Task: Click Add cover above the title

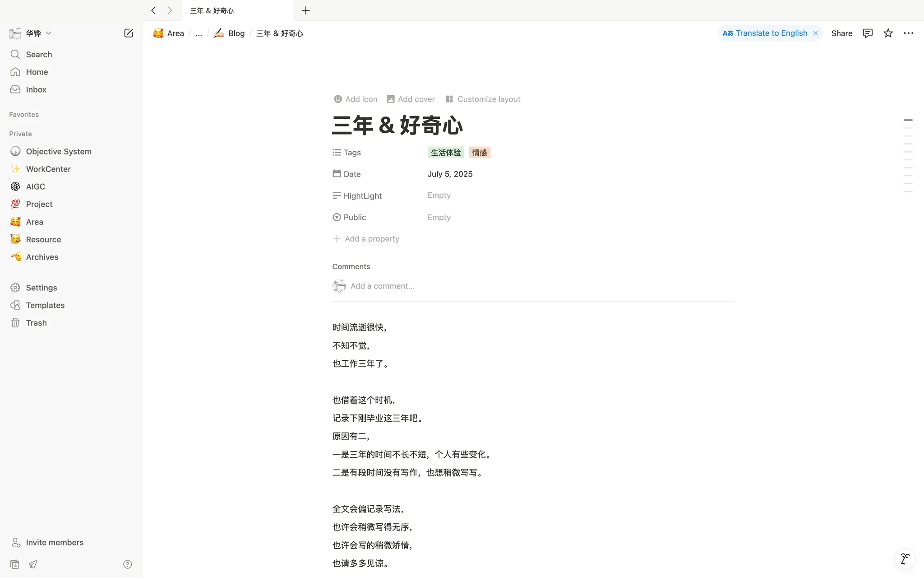Action: pyautogui.click(x=411, y=99)
